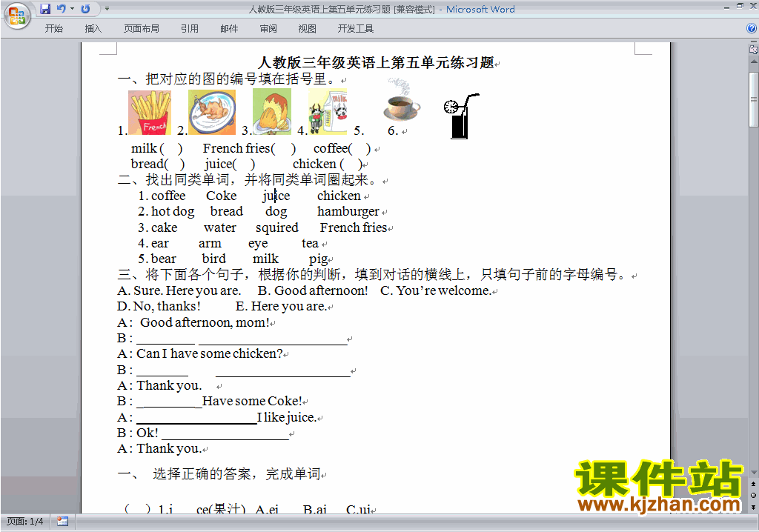Select the steaming coffee cup picture

(401, 100)
